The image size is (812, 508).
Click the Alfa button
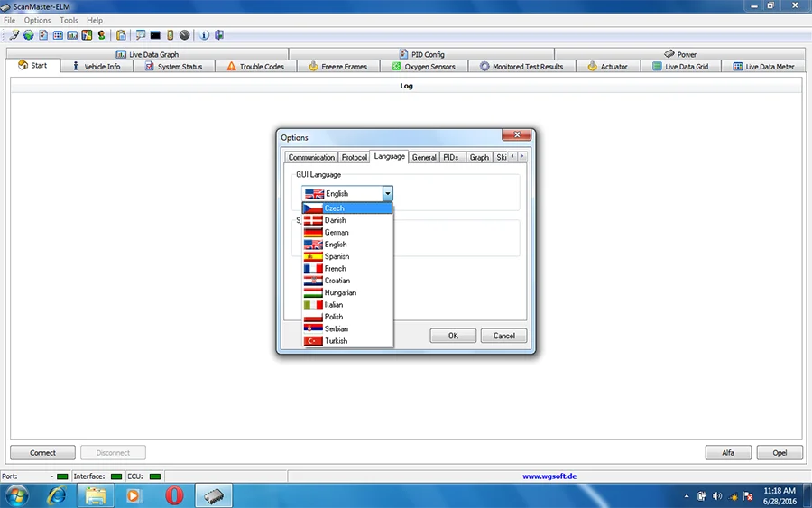728,453
